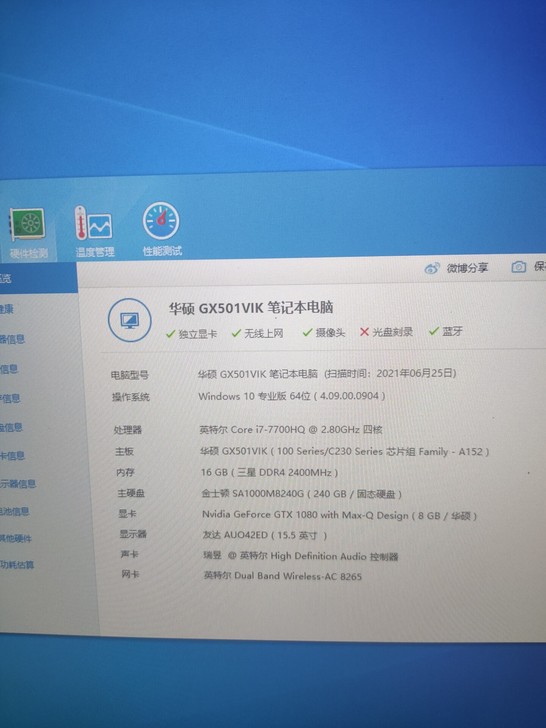This screenshot has width=546, height=728.
Task: Click the 网卡 row label
Action: [130, 575]
